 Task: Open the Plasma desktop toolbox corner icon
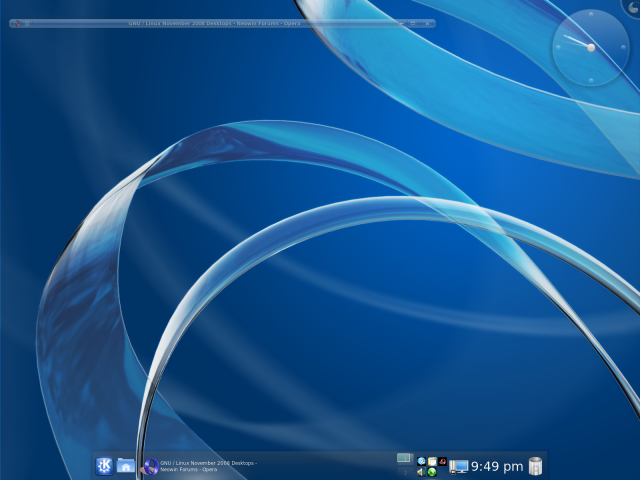tap(632, 6)
